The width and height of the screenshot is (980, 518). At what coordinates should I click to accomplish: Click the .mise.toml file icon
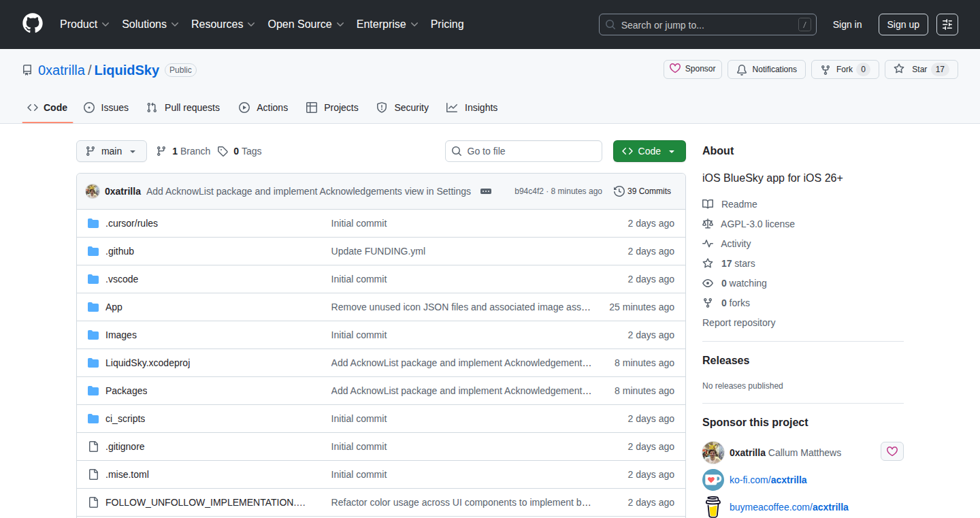[93, 474]
